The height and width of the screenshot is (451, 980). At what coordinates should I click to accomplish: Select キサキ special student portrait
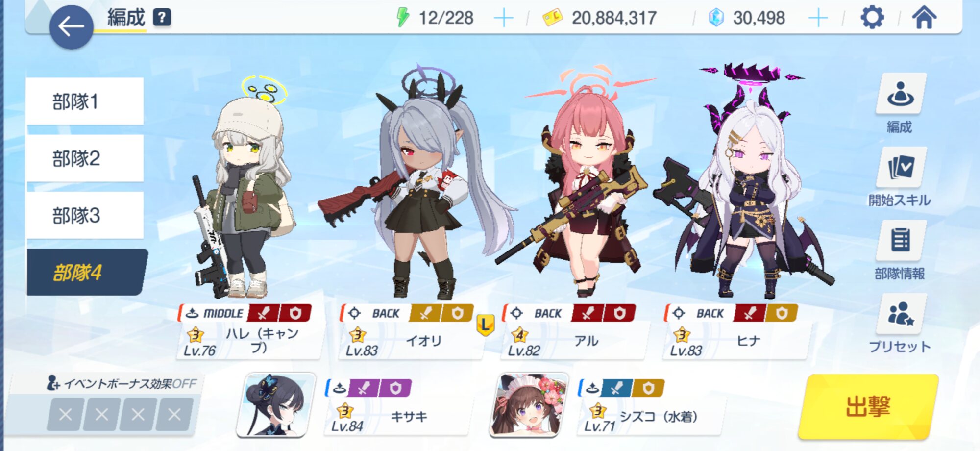(x=276, y=405)
